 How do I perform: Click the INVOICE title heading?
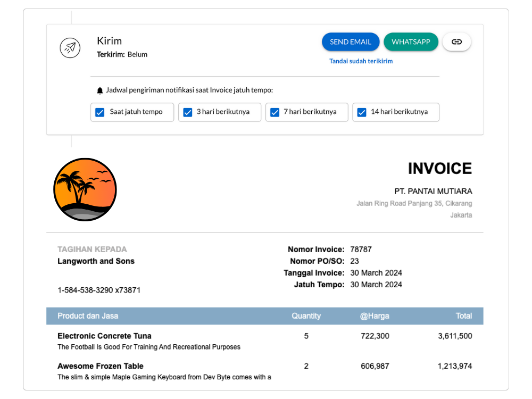click(x=439, y=169)
